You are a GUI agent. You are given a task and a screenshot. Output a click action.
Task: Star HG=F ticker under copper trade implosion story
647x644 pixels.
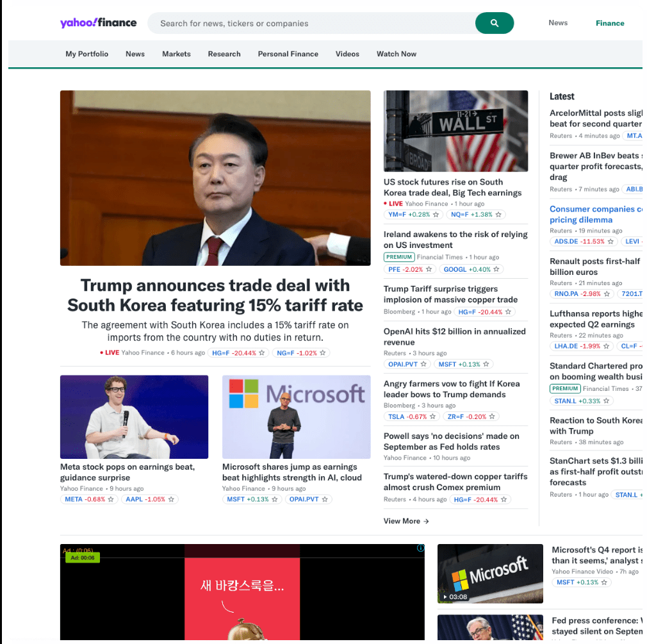(509, 311)
